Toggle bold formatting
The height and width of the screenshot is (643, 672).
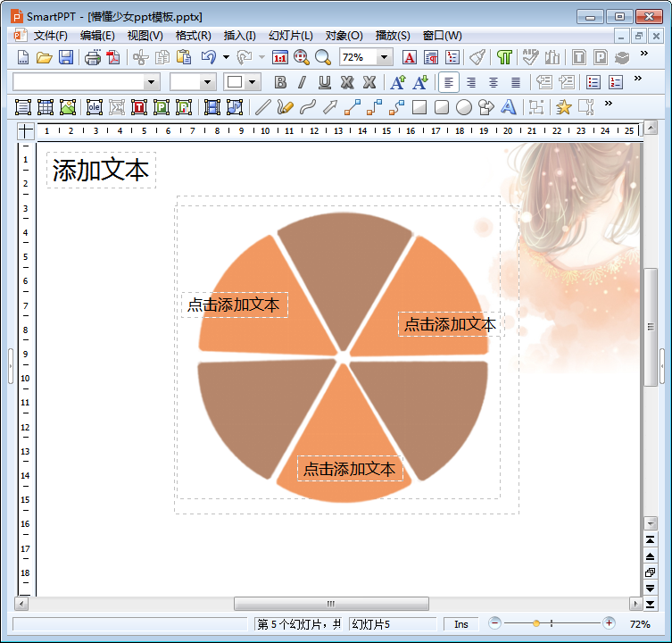click(x=280, y=82)
